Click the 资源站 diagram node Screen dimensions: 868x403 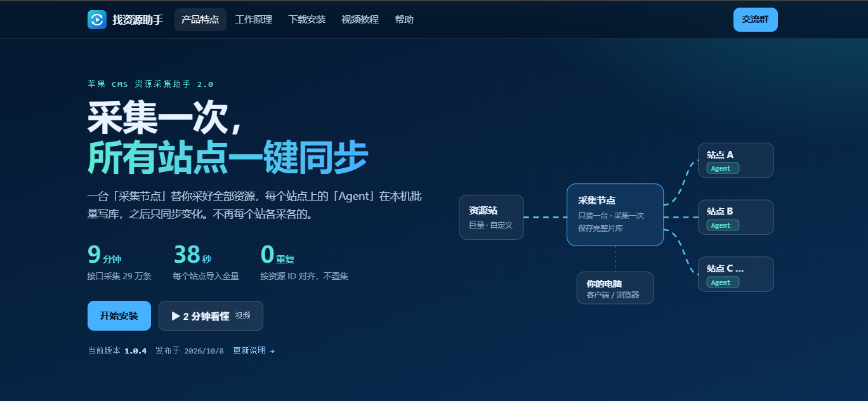(492, 217)
